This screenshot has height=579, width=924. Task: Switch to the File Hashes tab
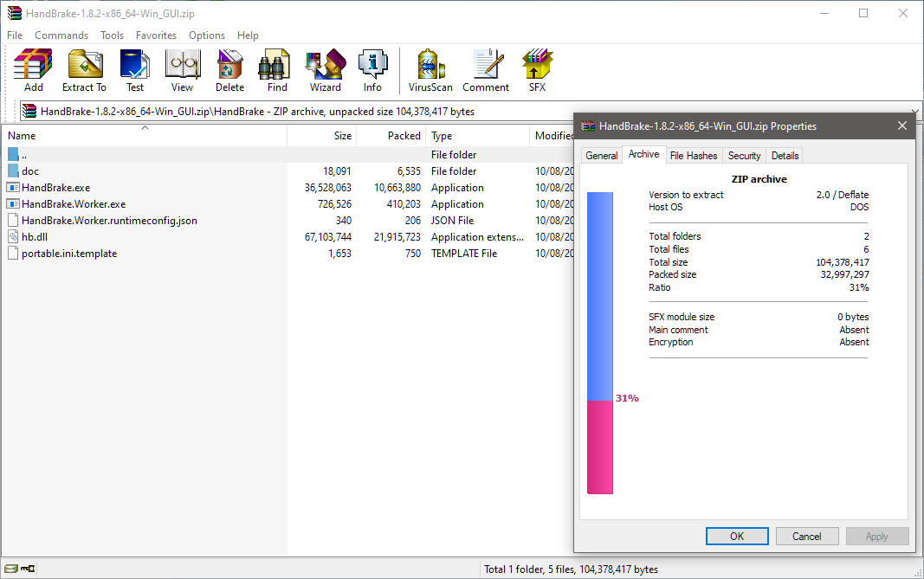[x=694, y=156]
